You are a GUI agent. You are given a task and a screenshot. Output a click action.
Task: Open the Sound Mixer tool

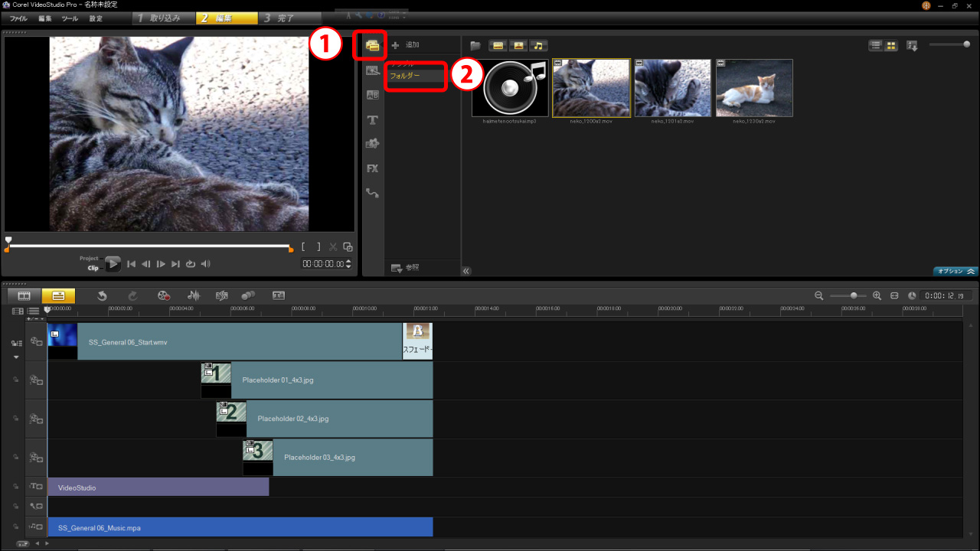[194, 295]
